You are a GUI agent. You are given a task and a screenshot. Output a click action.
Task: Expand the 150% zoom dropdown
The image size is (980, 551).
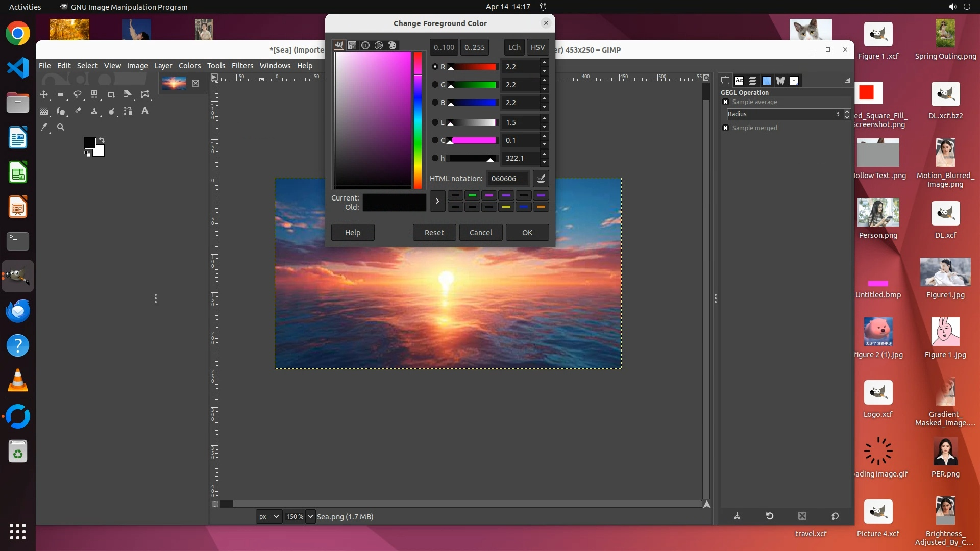(x=310, y=516)
